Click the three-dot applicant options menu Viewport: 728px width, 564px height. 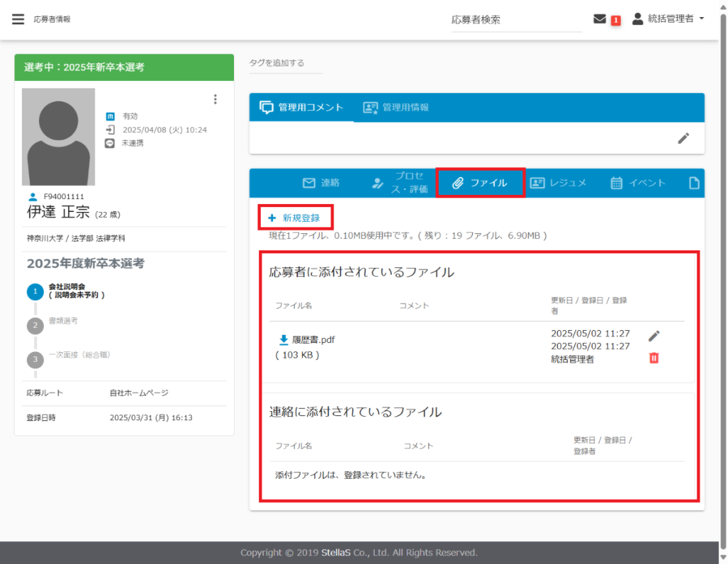[x=215, y=100]
